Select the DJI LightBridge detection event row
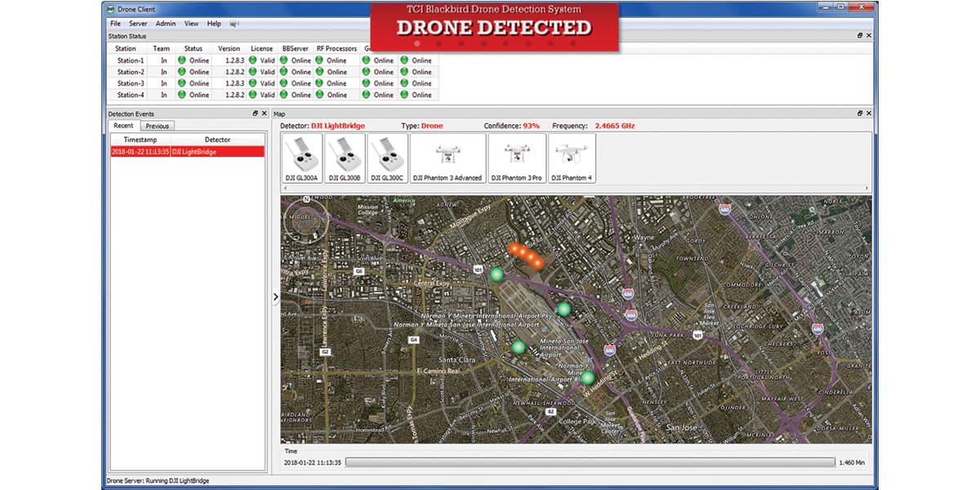Viewport: 980px width, 490px height. pyautogui.click(x=187, y=151)
